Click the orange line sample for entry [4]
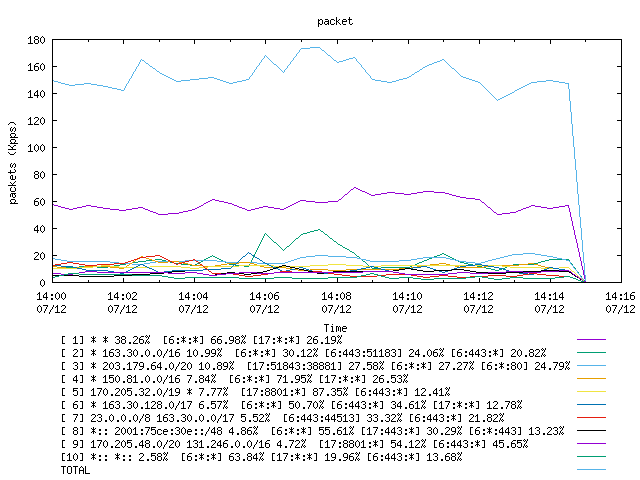Screen dimensions: 640x480 [591, 379]
